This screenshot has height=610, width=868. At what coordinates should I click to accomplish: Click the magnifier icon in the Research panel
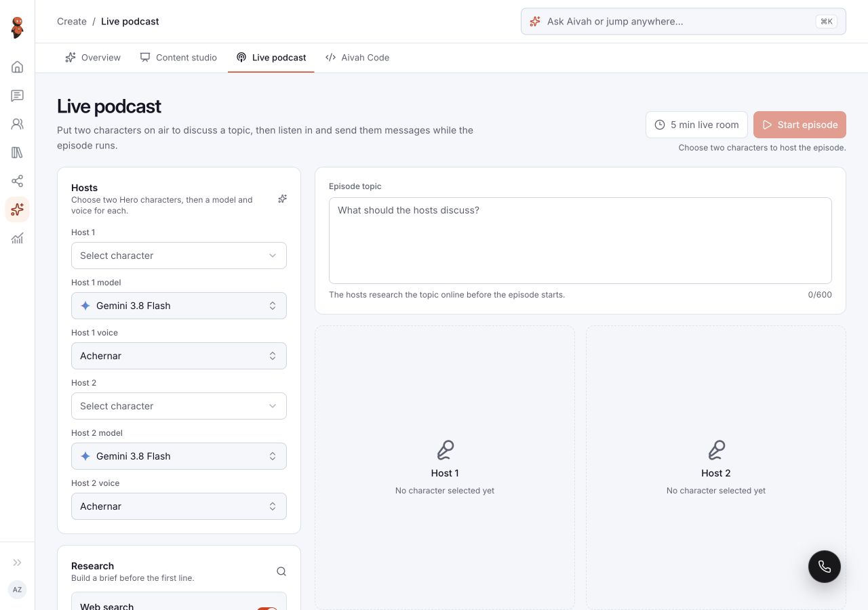(x=281, y=571)
